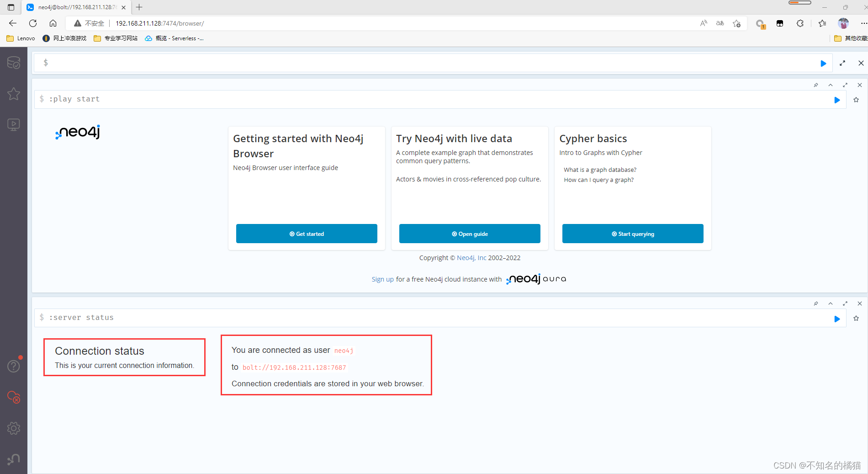
Task: Click the not-secure warning icon
Action: pyautogui.click(x=78, y=23)
